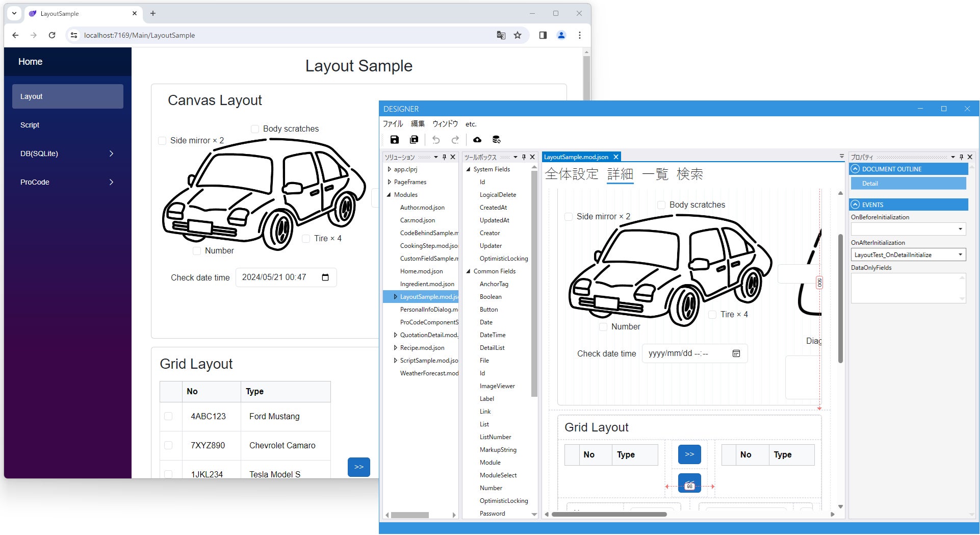Screen dimensions: 980x535
Task: Open the Script page from sidebar
Action: point(30,125)
